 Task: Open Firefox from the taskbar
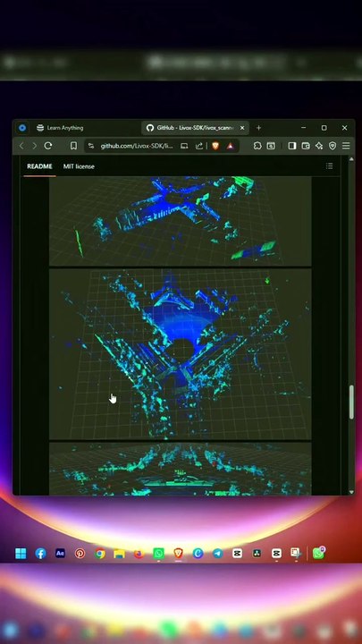(139, 554)
